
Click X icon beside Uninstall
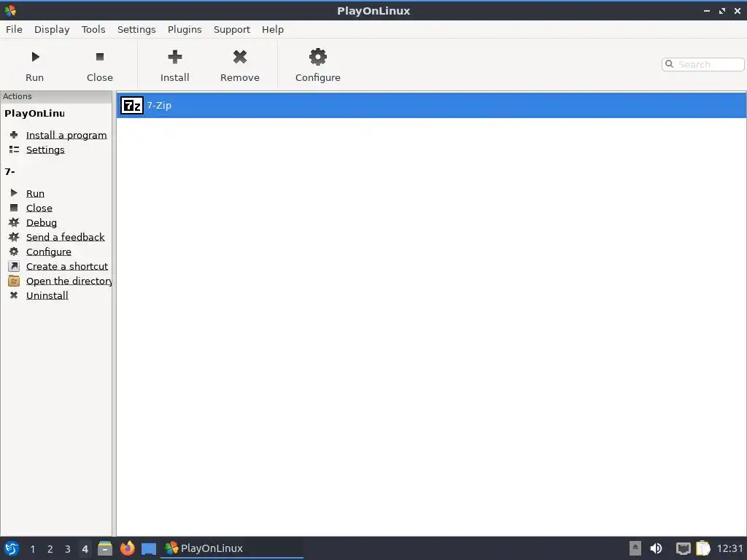[x=14, y=295]
